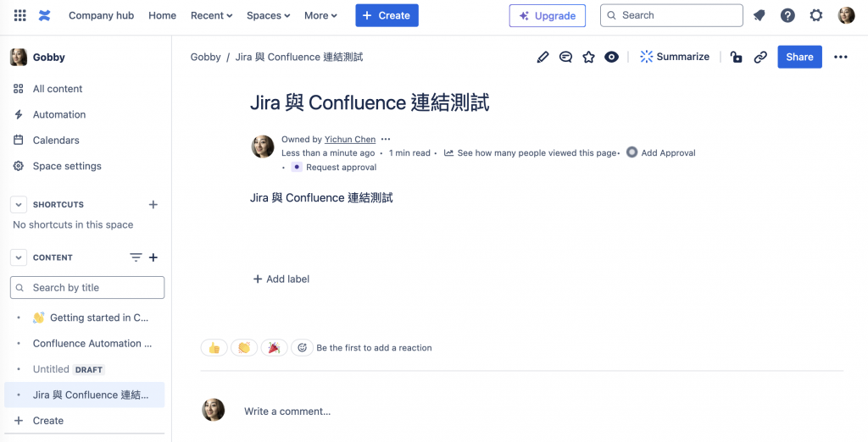The image size is (868, 442).
Task: Open the Recent dropdown
Action: point(211,15)
